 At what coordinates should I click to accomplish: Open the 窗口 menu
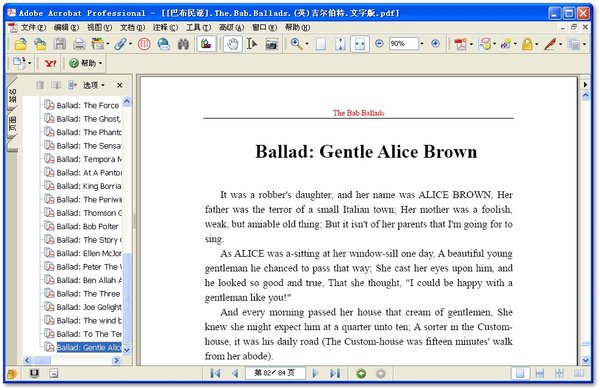coord(264,28)
